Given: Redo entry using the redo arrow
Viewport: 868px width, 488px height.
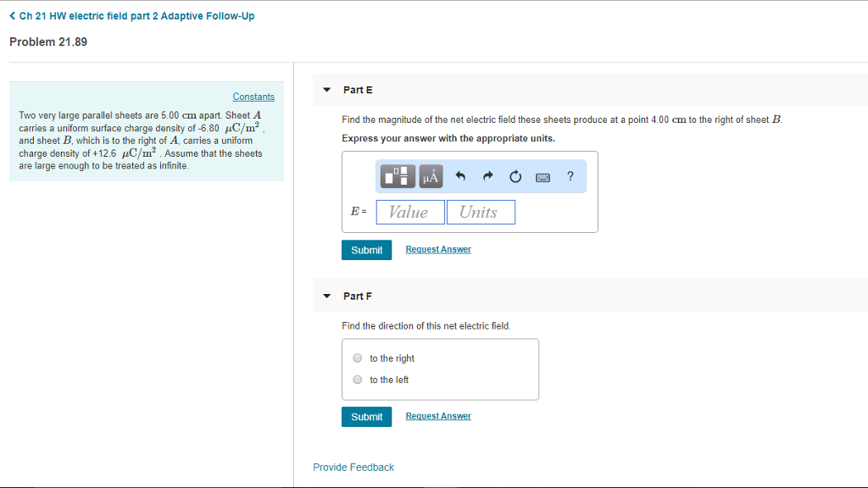Looking at the screenshot, I should click(487, 175).
